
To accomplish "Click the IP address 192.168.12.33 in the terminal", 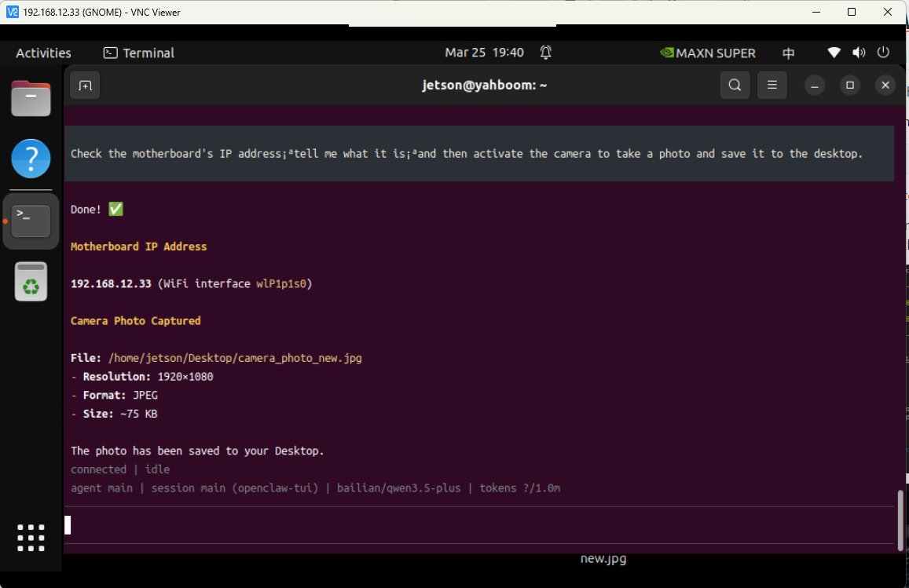I will point(111,284).
